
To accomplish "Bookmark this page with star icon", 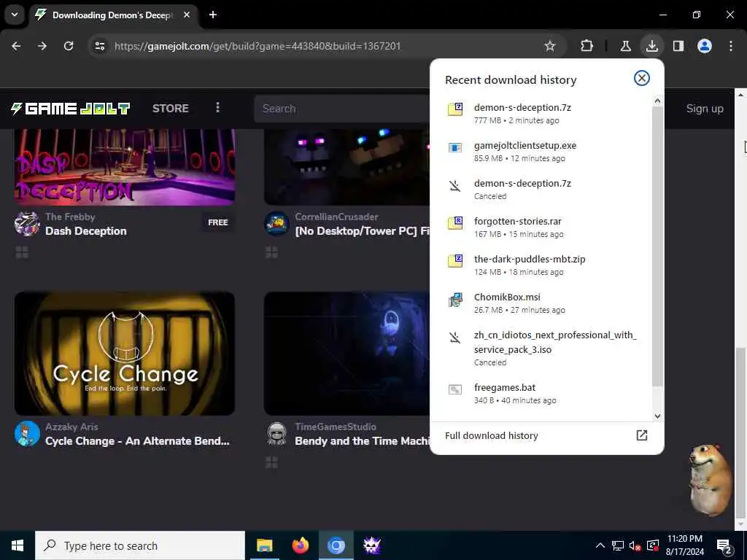I will pos(550,46).
